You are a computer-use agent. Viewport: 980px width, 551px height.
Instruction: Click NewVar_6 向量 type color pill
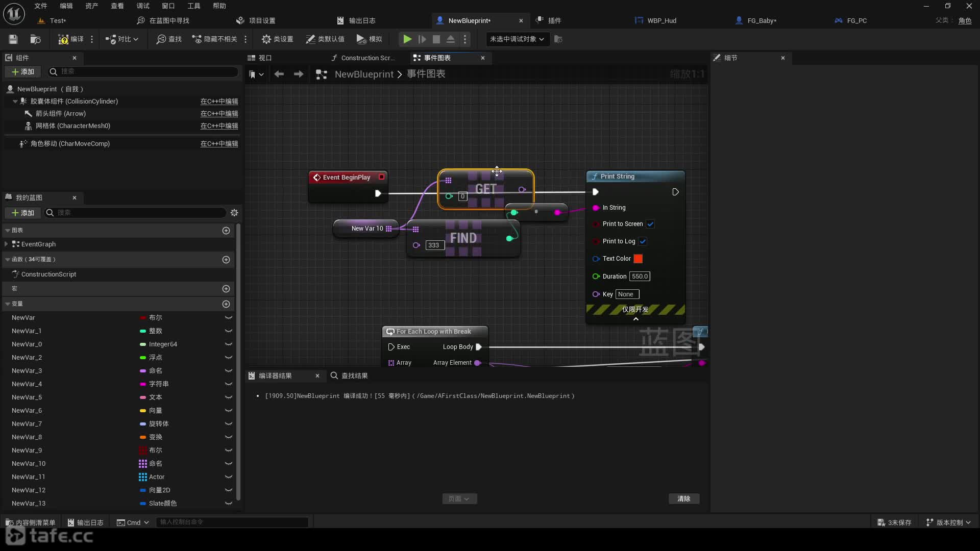click(143, 411)
